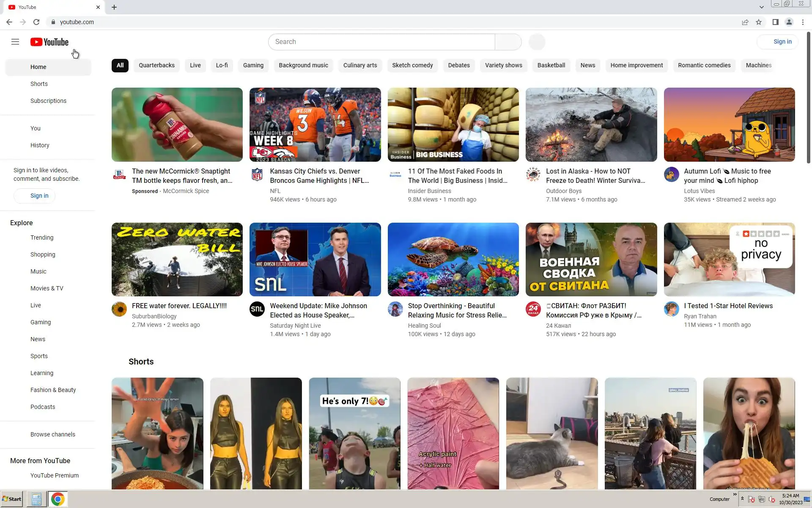Image resolution: width=812 pixels, height=508 pixels.
Task: Select the Lo-fi filter chip
Action: (222, 65)
